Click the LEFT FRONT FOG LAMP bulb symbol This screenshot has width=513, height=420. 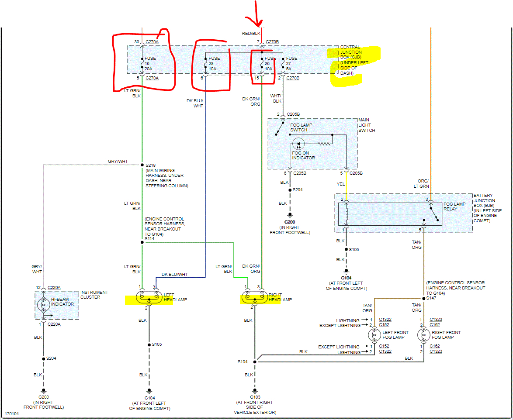click(374, 335)
